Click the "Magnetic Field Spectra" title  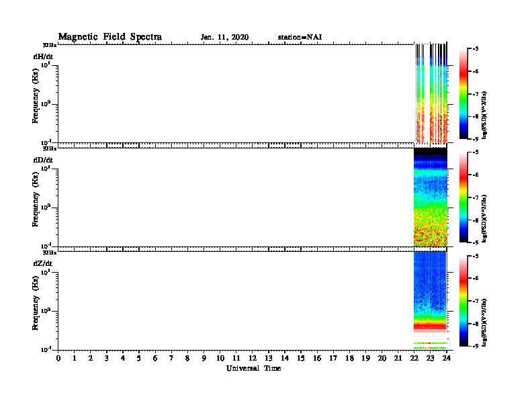[110, 37]
